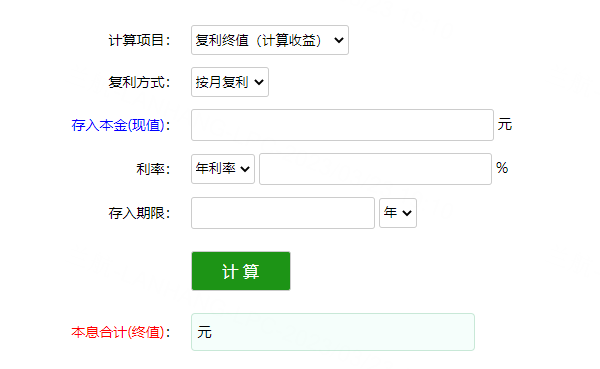Image resolution: width=600 pixels, height=369 pixels.
Task: Open the 年 period unit dropdown
Action: tap(398, 213)
